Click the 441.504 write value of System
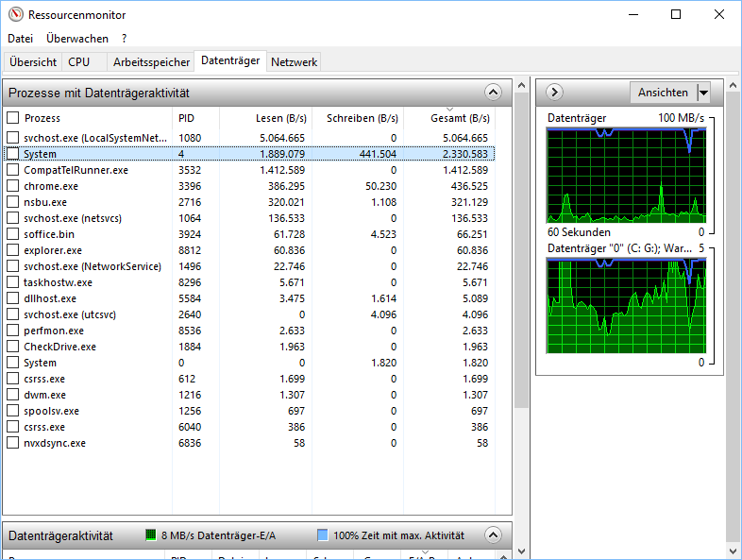The height and width of the screenshot is (560, 742). click(x=378, y=154)
